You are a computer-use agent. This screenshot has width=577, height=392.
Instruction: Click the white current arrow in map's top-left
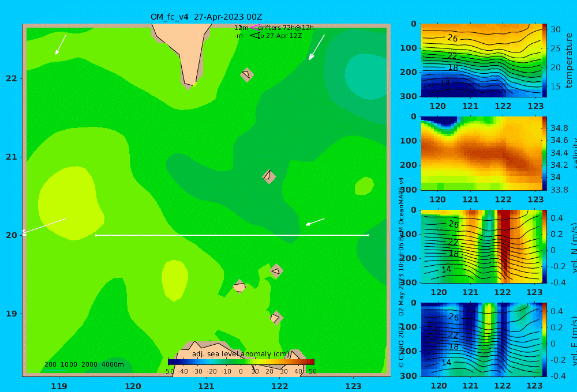[61, 45]
